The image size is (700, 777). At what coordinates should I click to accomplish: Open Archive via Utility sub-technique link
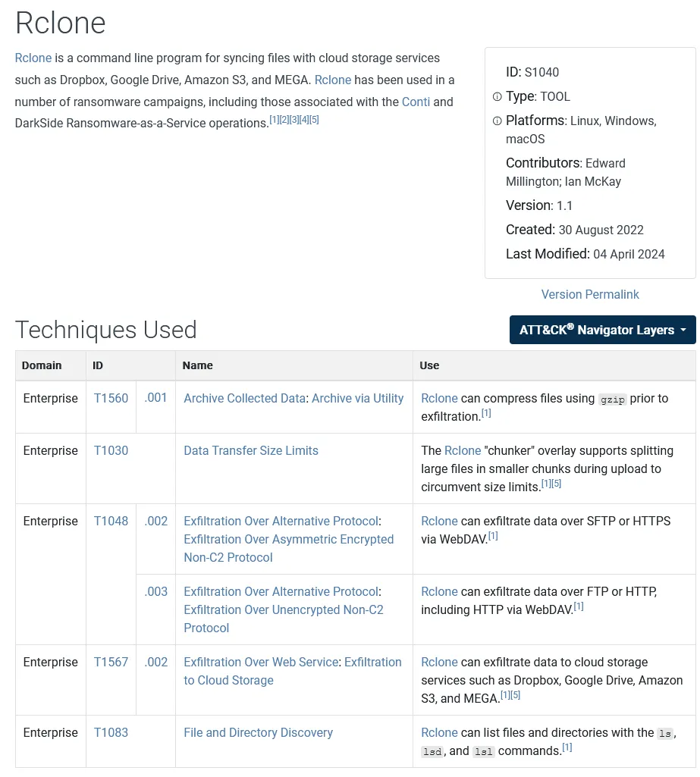(x=357, y=398)
